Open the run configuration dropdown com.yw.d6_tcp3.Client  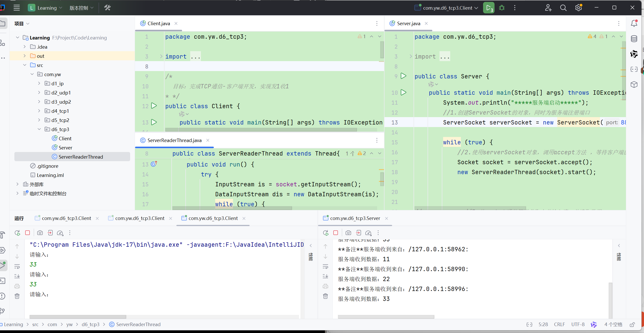tap(447, 8)
